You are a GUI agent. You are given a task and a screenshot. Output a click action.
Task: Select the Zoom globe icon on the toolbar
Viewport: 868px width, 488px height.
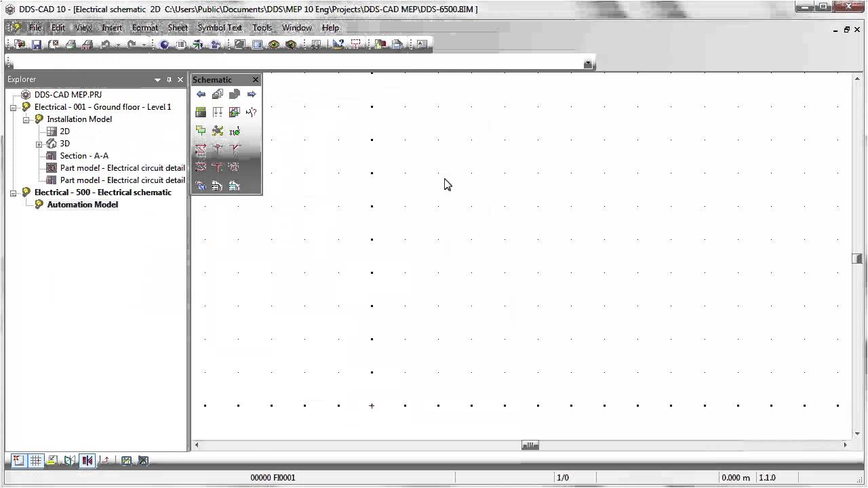tap(164, 44)
